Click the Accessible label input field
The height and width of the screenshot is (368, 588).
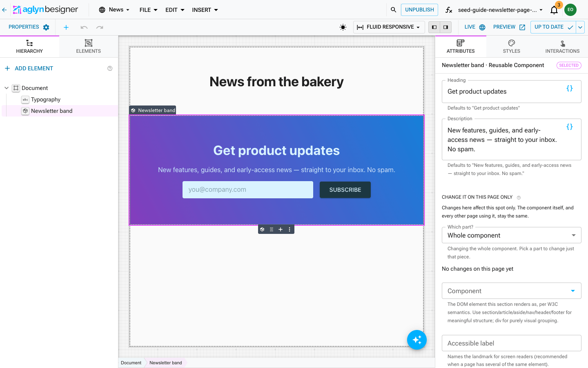(512, 343)
